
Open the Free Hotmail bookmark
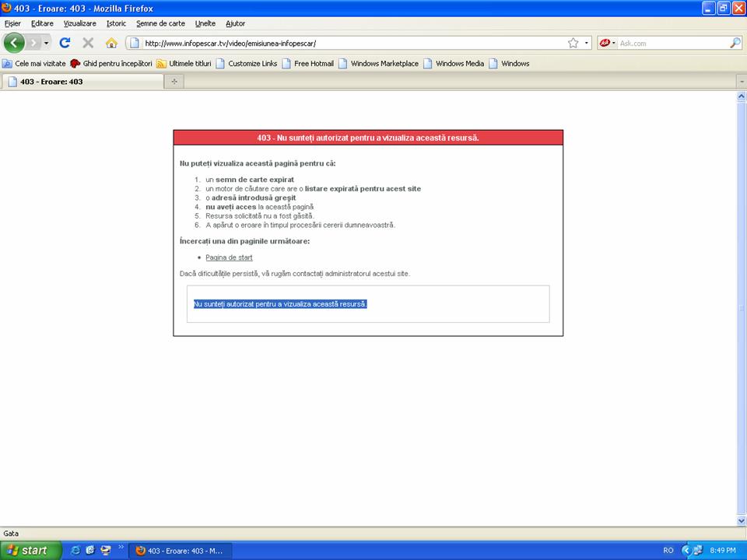(x=313, y=64)
